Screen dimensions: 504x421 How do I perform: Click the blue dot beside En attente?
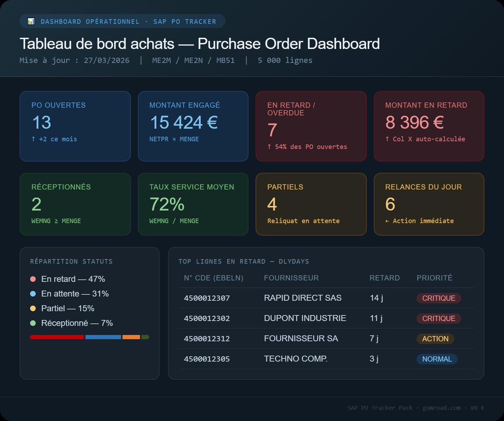tap(33, 294)
